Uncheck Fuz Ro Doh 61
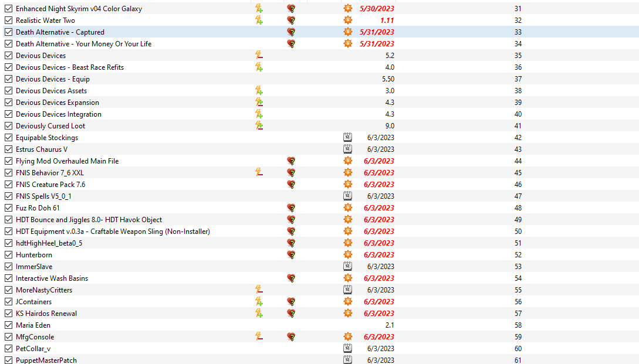Viewport: 639px width, 364px height. [x=9, y=207]
